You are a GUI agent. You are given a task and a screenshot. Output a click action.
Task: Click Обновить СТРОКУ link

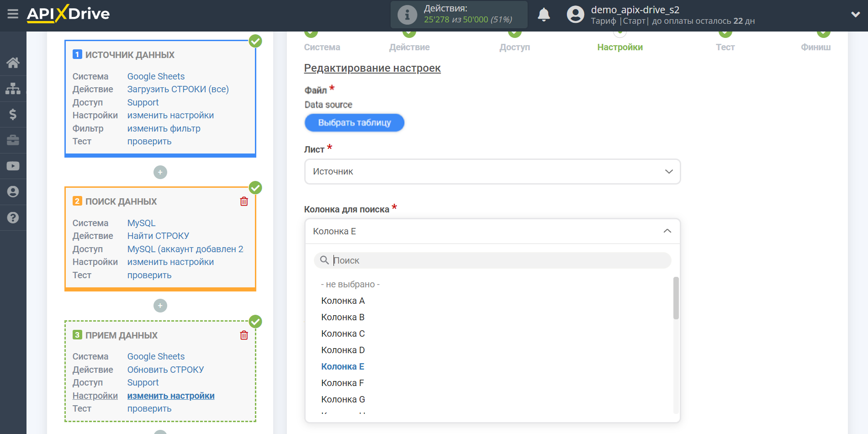click(165, 370)
